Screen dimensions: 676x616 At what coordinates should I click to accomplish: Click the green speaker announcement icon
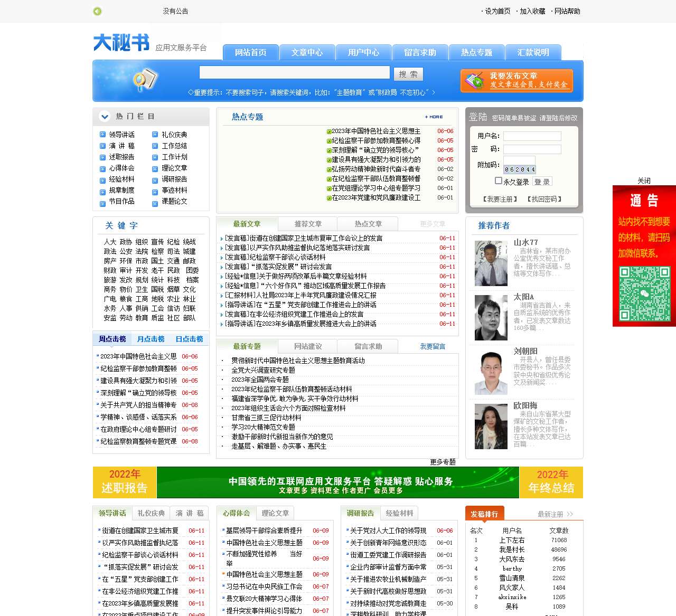pyautogui.click(x=97, y=11)
